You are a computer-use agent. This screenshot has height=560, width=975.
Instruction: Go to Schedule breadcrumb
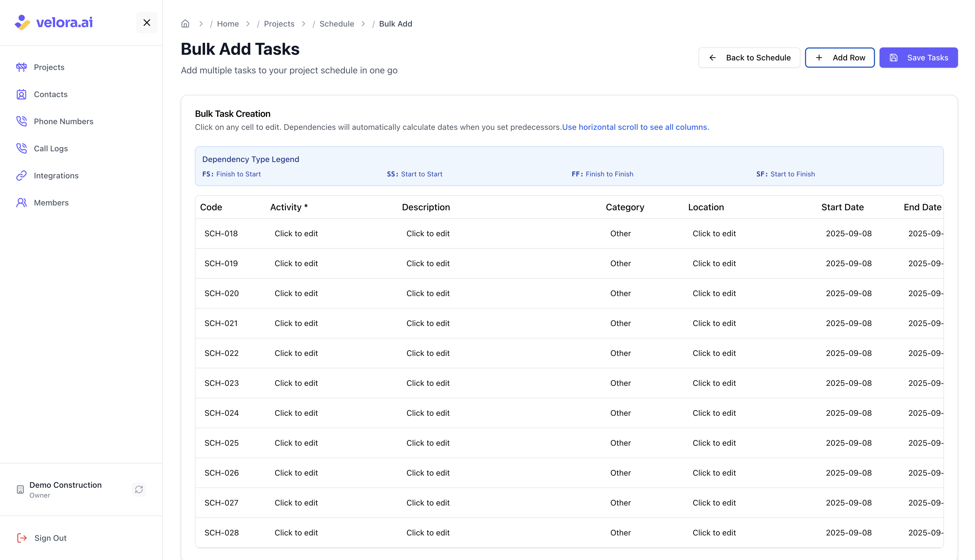coord(336,24)
